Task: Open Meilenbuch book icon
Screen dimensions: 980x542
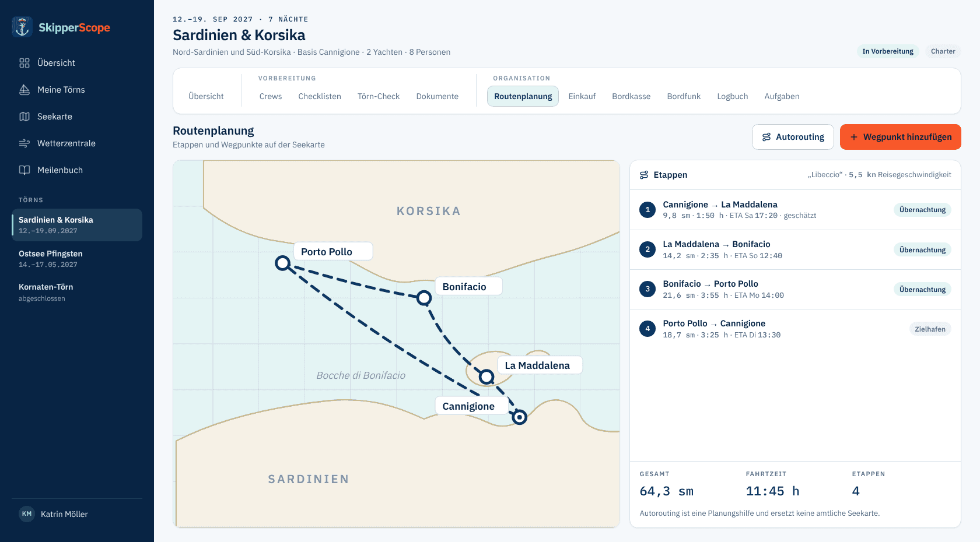Action: coord(24,170)
